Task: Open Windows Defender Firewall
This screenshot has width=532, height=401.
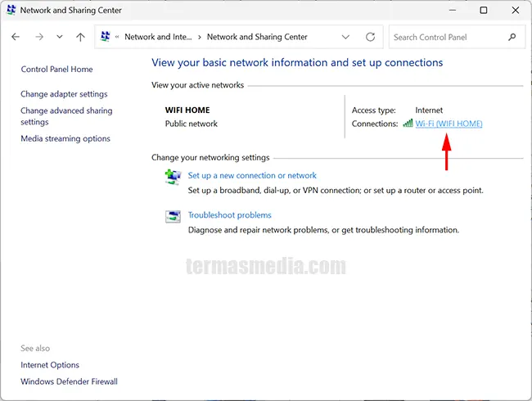Action: point(69,381)
